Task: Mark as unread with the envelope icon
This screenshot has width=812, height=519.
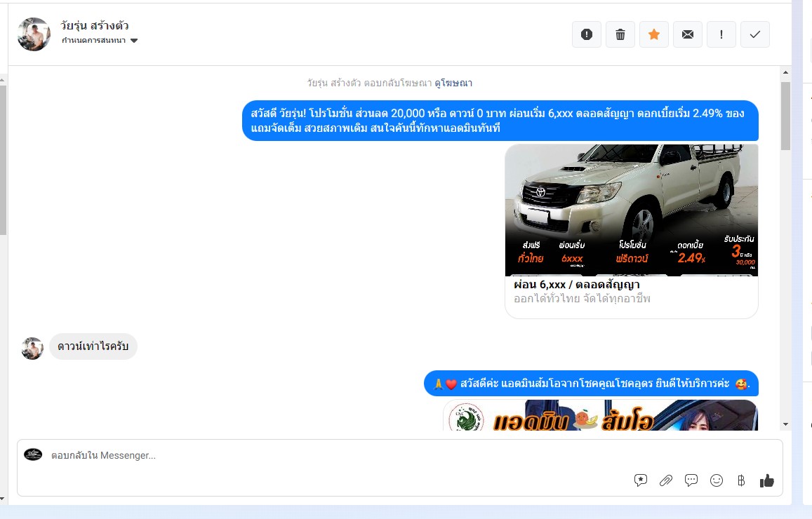Action: [x=688, y=34]
